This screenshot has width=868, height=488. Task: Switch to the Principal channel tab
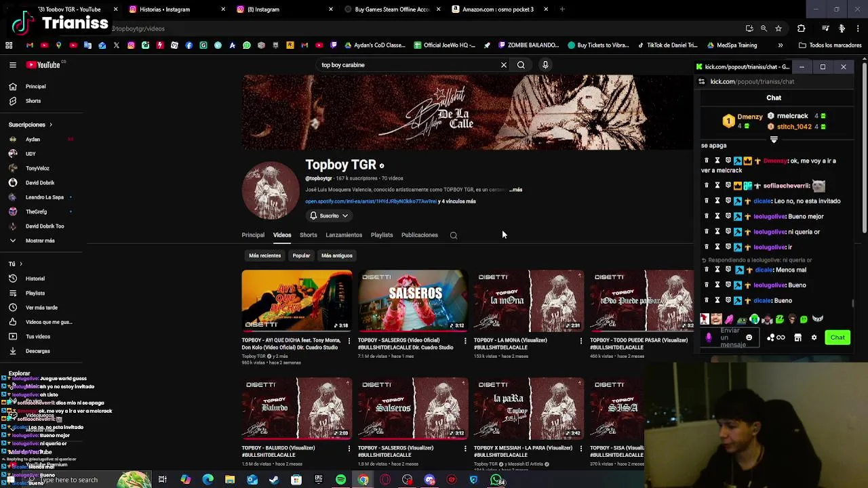[253, 235]
